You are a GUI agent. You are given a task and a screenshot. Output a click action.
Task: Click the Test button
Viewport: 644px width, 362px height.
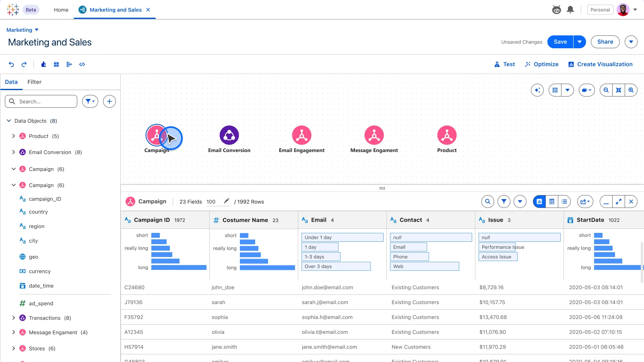click(x=505, y=64)
